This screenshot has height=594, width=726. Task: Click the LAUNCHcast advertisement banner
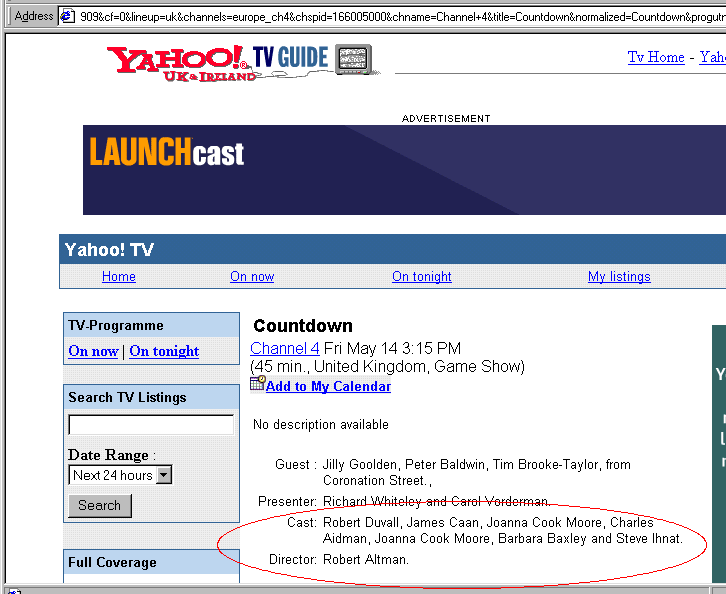tap(404, 169)
